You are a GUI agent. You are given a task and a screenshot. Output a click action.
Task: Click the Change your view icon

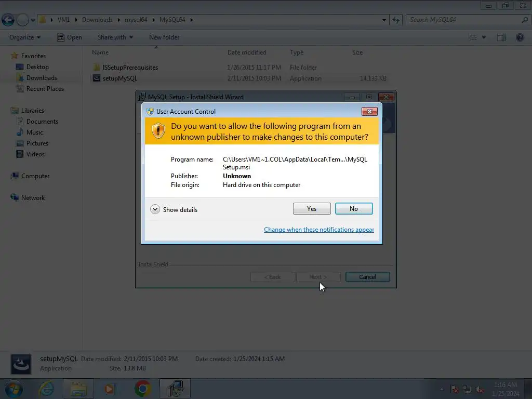[473, 37]
